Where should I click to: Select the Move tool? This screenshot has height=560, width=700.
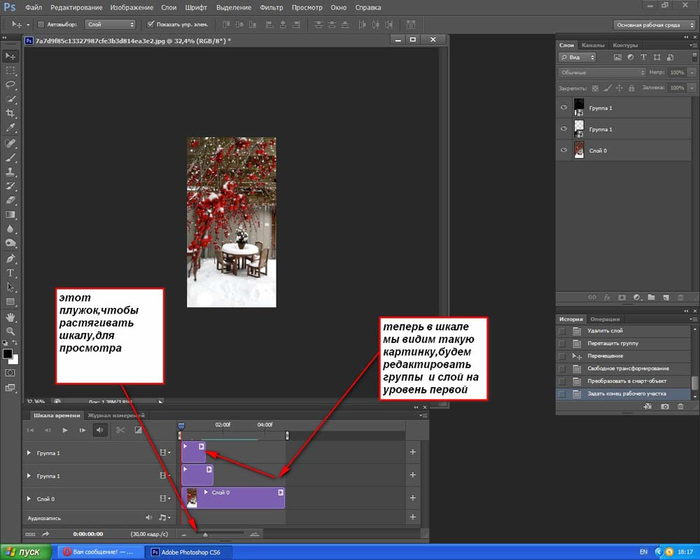(x=10, y=56)
